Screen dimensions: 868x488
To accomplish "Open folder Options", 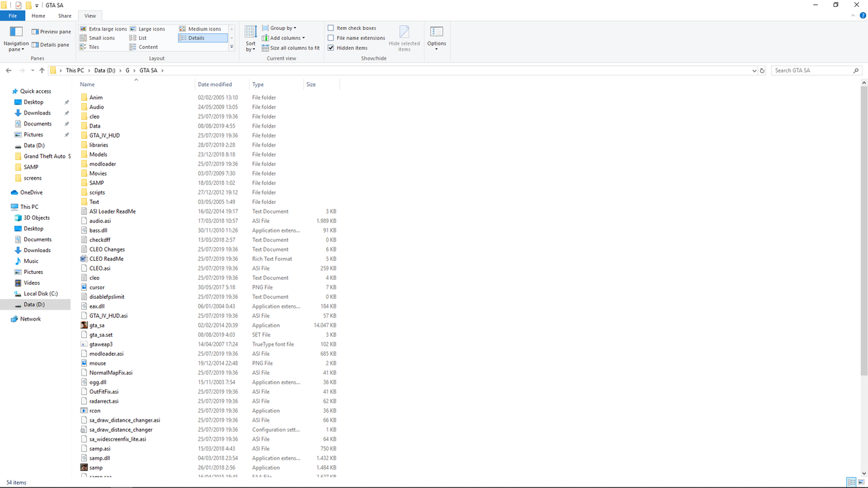I will [x=437, y=39].
